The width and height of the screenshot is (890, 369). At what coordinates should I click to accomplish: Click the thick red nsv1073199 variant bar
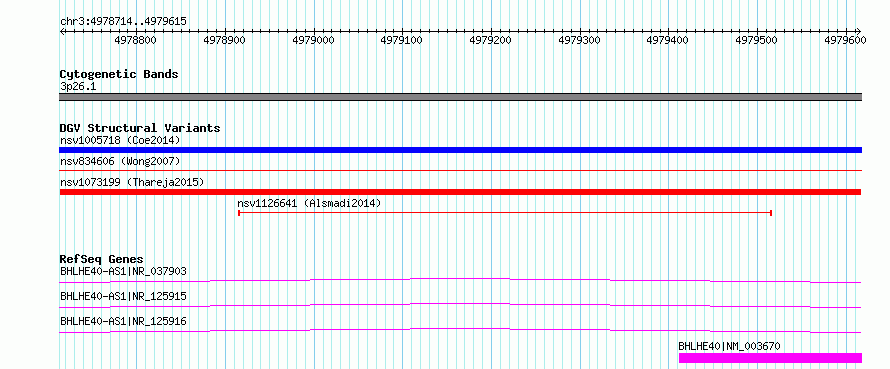460,192
